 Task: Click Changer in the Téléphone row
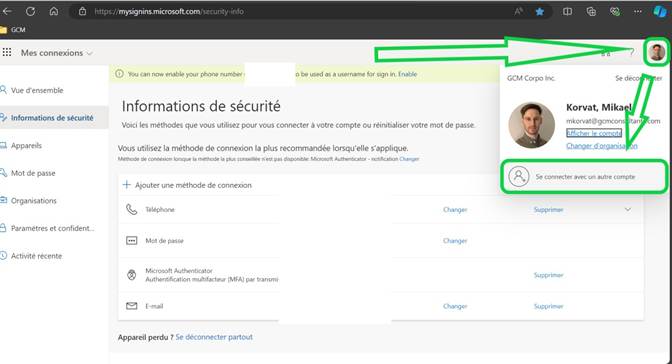(455, 210)
